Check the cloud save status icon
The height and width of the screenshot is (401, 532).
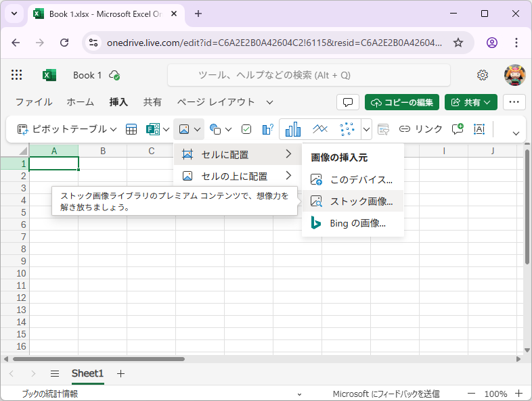(114, 75)
